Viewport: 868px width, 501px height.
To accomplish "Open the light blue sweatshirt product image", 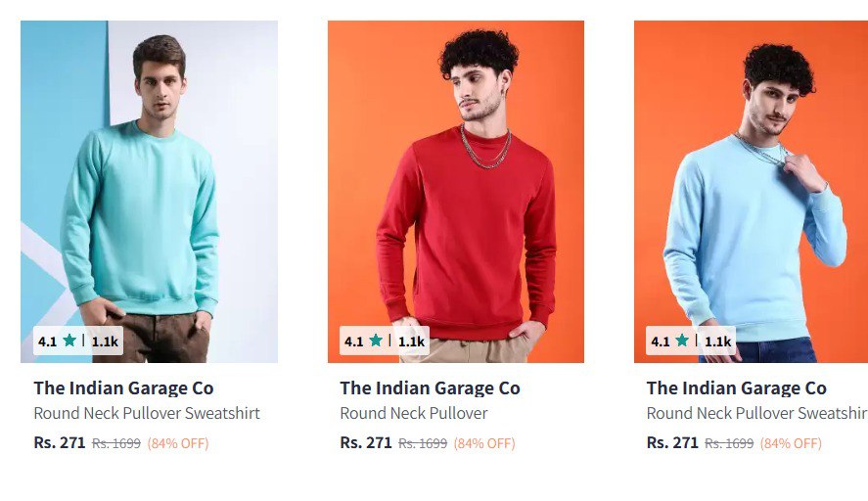I will (751, 192).
